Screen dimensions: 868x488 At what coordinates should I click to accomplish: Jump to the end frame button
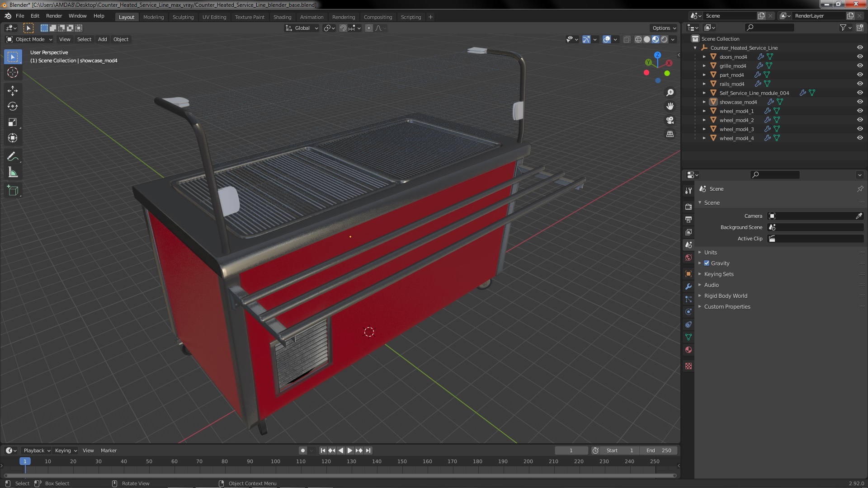[368, 450]
